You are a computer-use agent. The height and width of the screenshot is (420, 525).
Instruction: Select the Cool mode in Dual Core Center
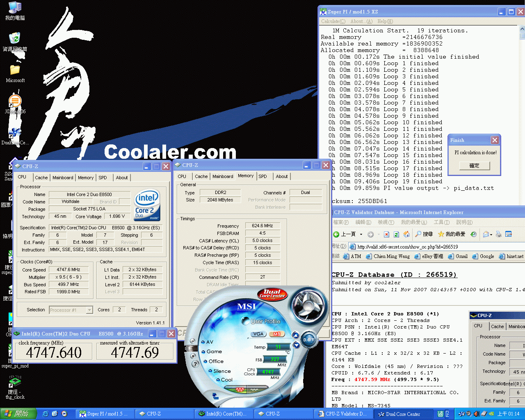pyautogui.click(x=224, y=380)
